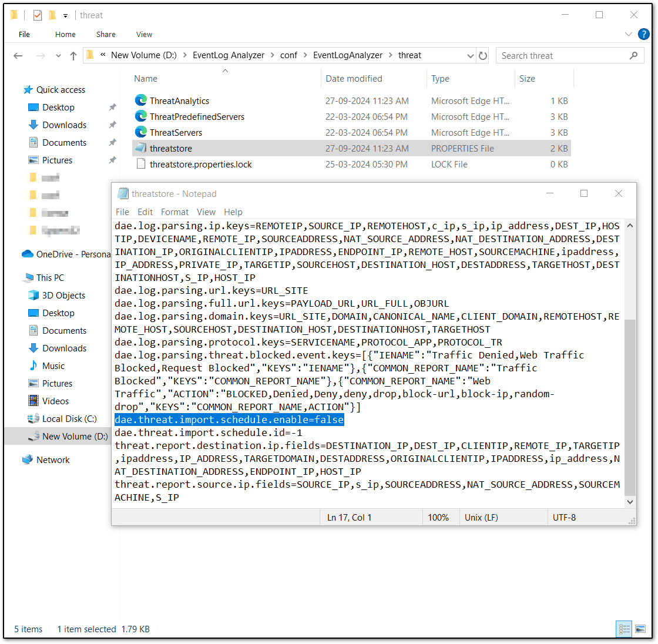
Task: Click the ThreatAnalytics Edge file icon
Action: click(141, 100)
